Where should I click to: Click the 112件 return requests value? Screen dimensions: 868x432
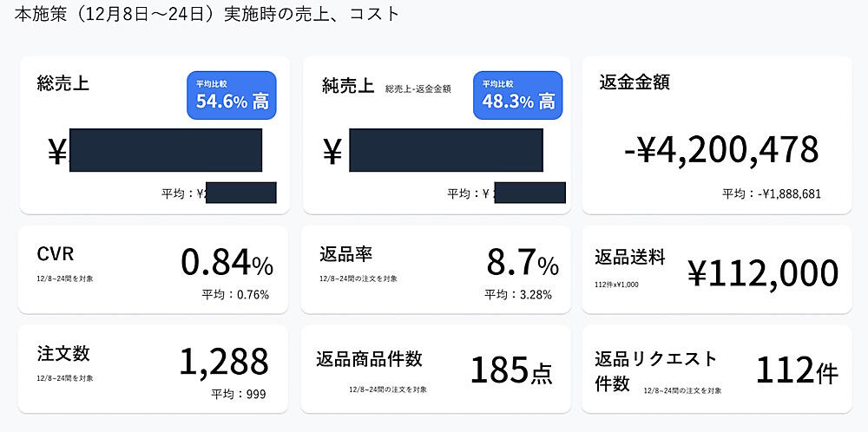coord(797,370)
